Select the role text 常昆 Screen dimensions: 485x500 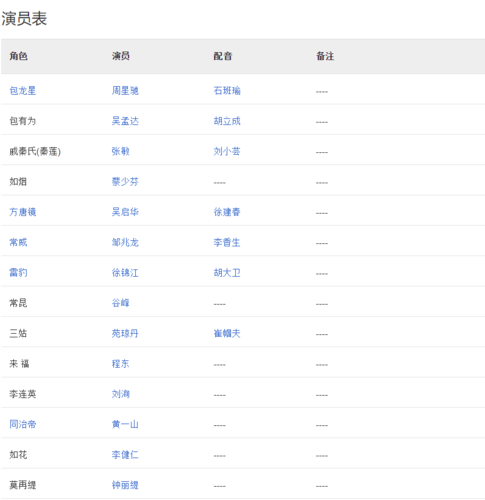pos(18,303)
